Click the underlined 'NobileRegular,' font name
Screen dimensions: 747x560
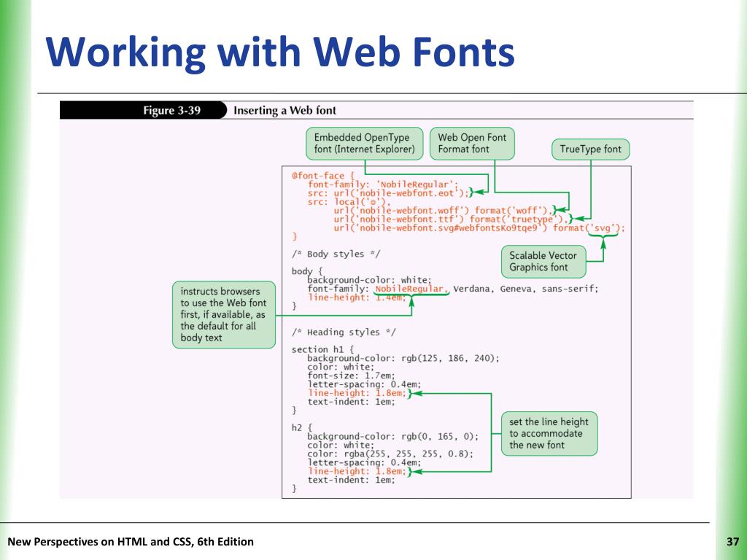coord(411,289)
